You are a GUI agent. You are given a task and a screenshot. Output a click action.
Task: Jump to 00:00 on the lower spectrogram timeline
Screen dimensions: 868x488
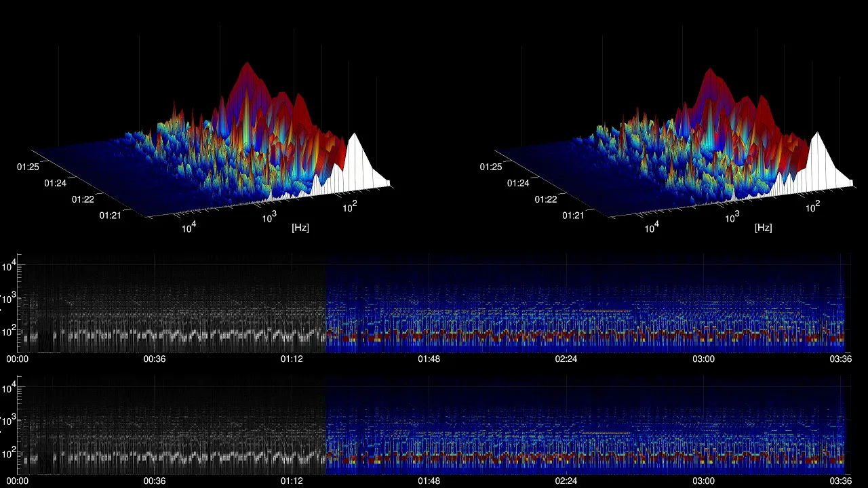(17, 481)
